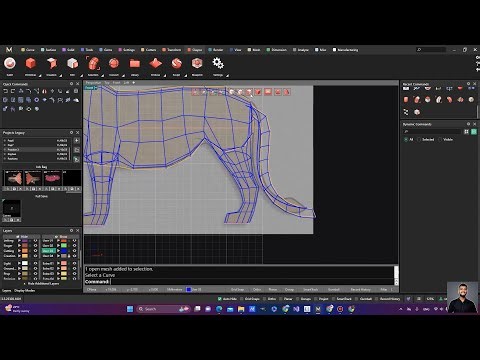Click the purple layer color swatch
The width and height of the screenshot is (480, 360).
pyautogui.click(x=25, y=241)
